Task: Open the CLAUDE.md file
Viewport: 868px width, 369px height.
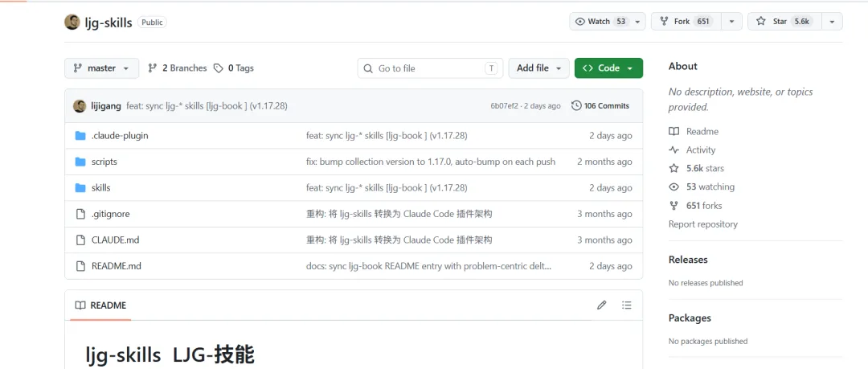Action: [115, 240]
